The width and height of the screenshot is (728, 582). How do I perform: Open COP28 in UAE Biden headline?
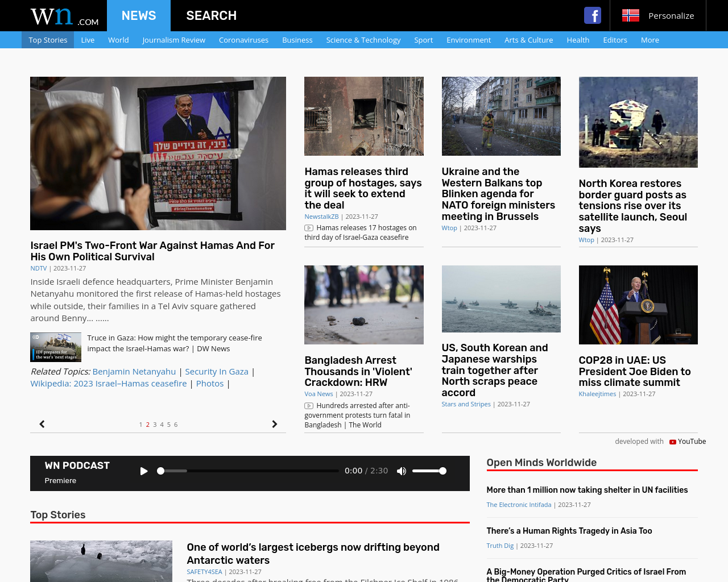(x=635, y=371)
